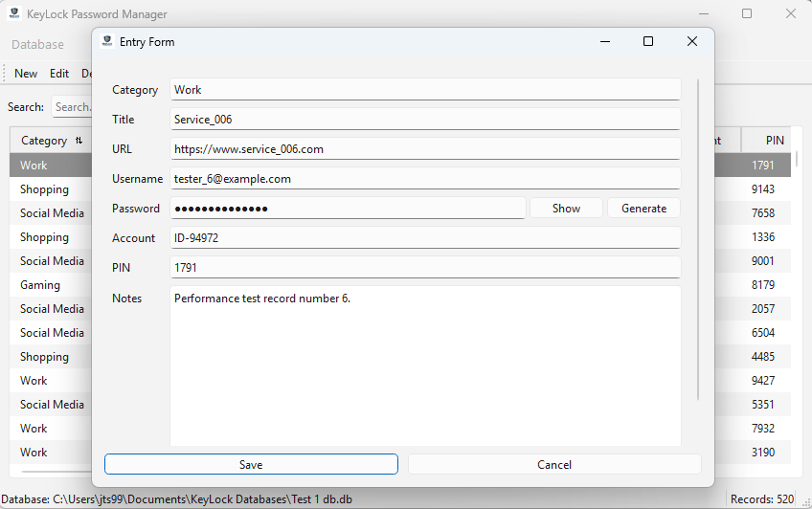Minimize the Entry Form window
The height and width of the screenshot is (509, 812).
pos(605,41)
